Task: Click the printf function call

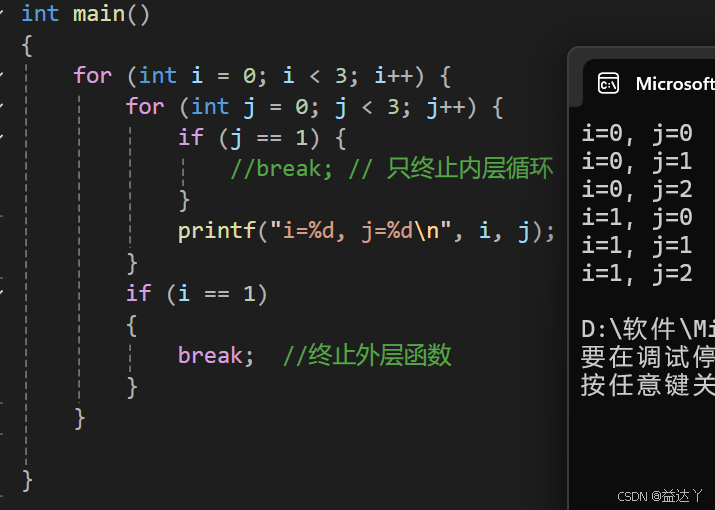Action: (x=217, y=230)
